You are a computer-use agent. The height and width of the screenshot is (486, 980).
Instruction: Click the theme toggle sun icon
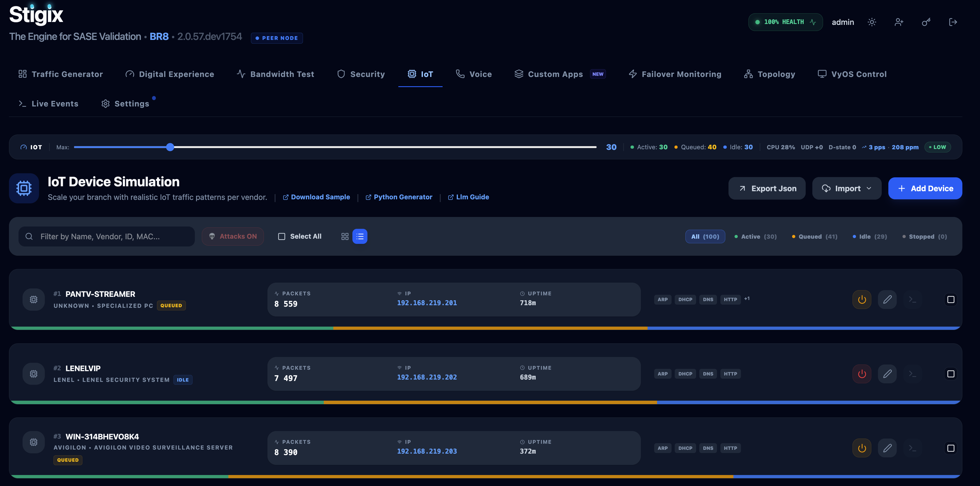(872, 22)
